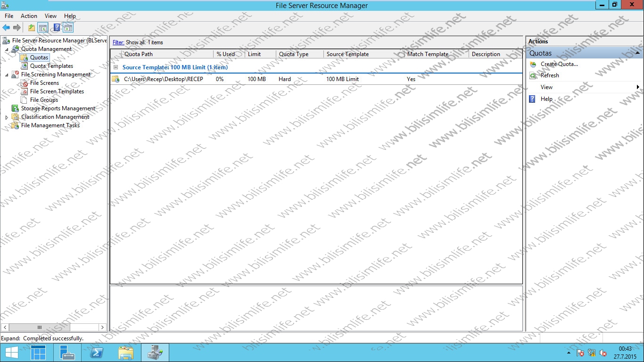Toggle the Show/Hide Action Pane toolbar icon
Image resolution: width=644 pixels, height=362 pixels.
pyautogui.click(x=68, y=28)
